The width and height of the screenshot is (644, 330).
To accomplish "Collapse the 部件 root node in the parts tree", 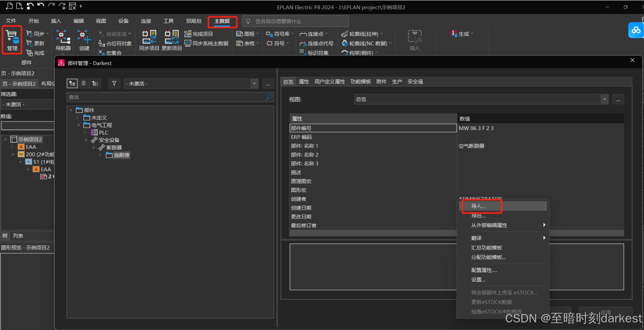I will point(71,110).
